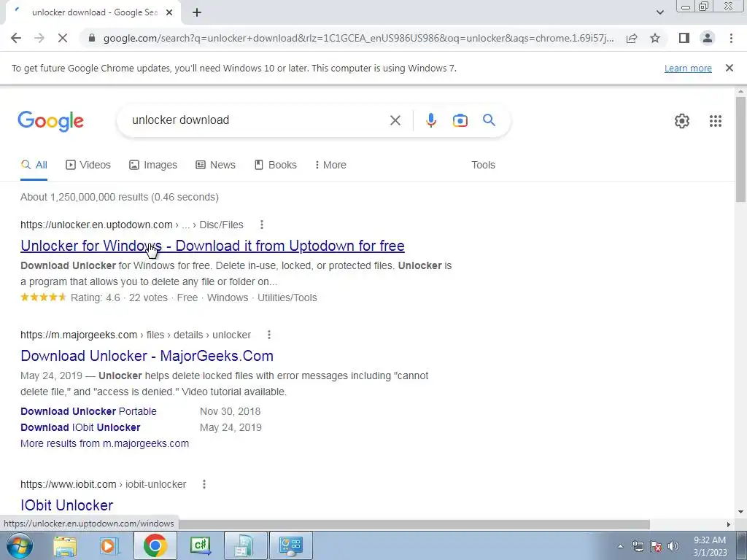Click the vertical scrollbar thumb

tap(740, 149)
